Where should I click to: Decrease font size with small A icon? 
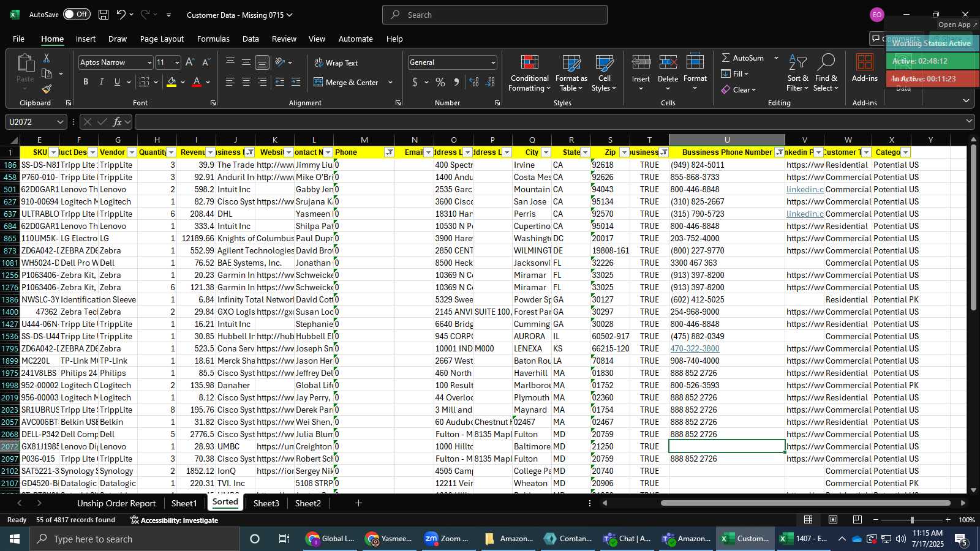(x=206, y=62)
